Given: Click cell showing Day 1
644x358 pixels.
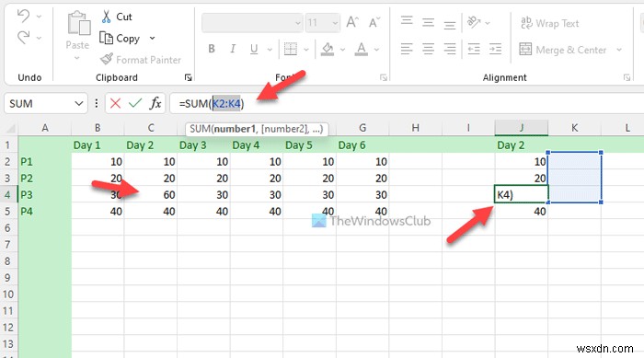Looking at the screenshot, I should pyautogui.click(x=98, y=145).
